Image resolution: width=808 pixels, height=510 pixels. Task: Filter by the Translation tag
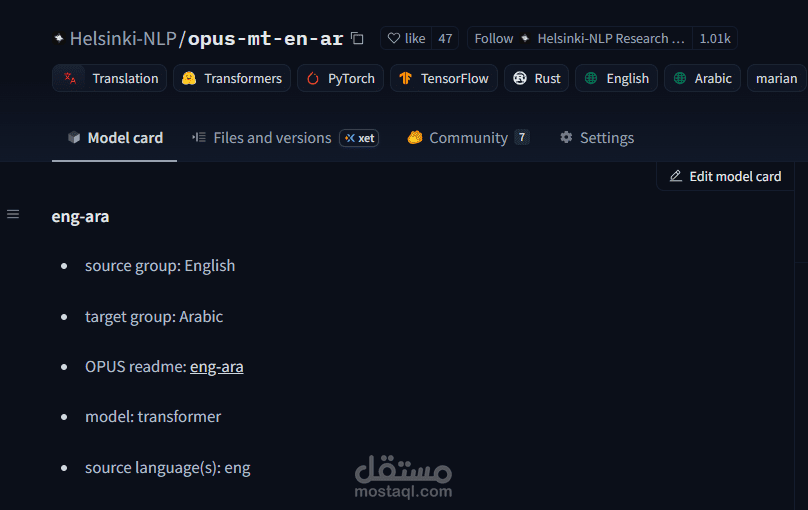[109, 78]
